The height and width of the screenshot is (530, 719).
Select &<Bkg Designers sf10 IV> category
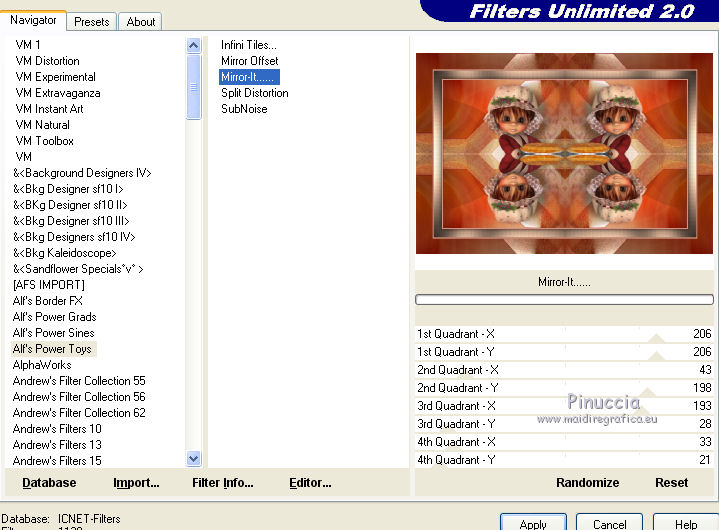[x=74, y=237]
